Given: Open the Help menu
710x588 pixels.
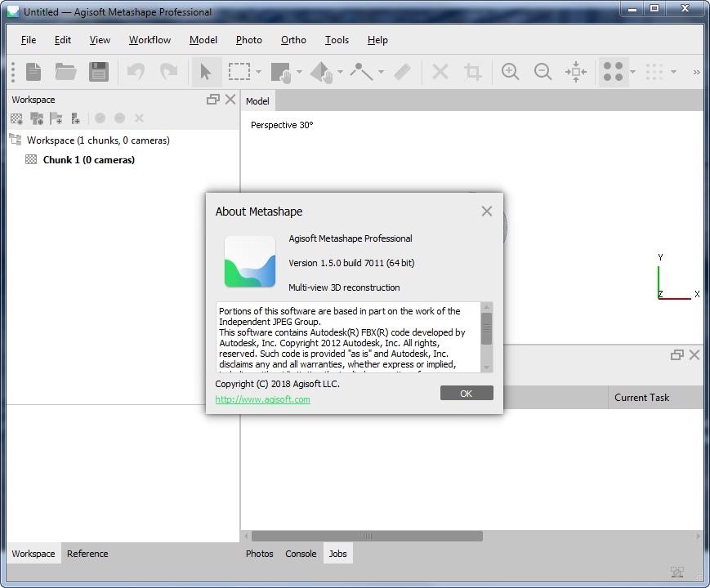Looking at the screenshot, I should coord(377,40).
